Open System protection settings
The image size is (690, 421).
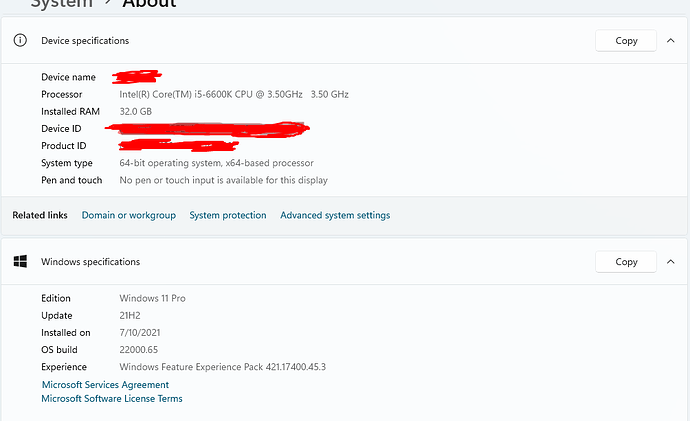point(228,215)
